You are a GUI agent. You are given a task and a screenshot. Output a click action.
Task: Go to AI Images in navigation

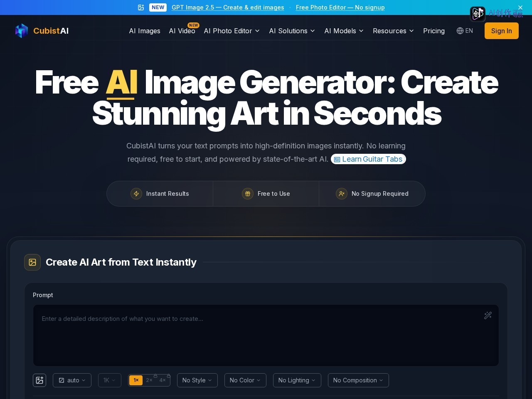145,31
